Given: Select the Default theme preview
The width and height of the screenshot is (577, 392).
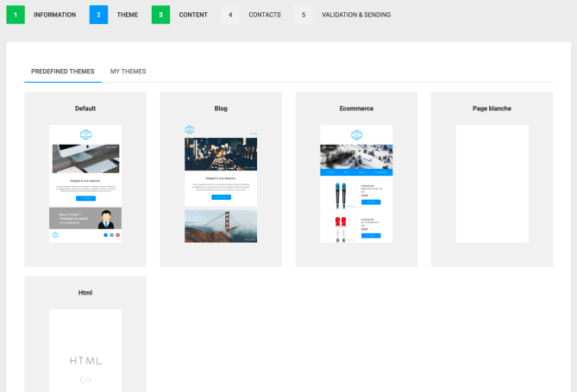Looking at the screenshot, I should pos(85,184).
